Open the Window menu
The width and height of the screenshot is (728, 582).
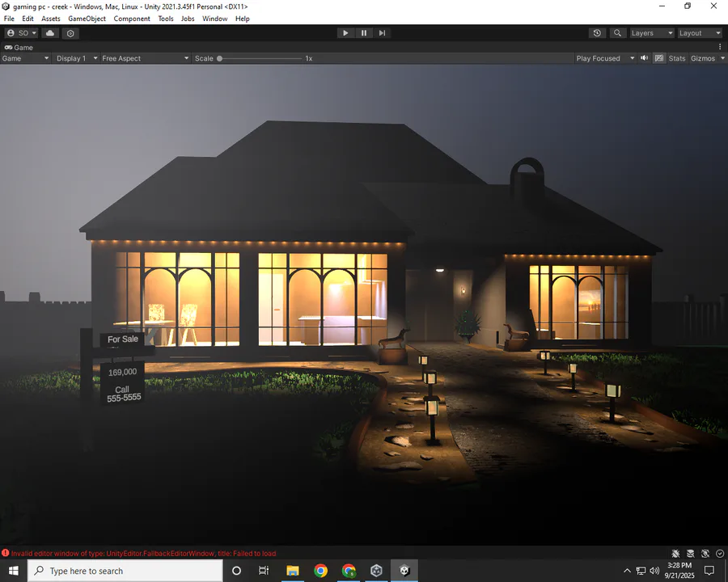click(214, 19)
